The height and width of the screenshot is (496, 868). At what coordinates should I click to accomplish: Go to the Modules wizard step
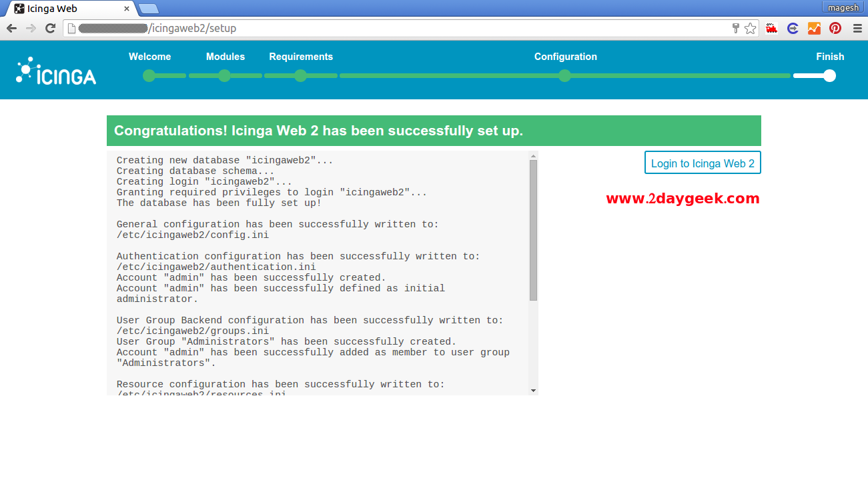pyautogui.click(x=226, y=57)
